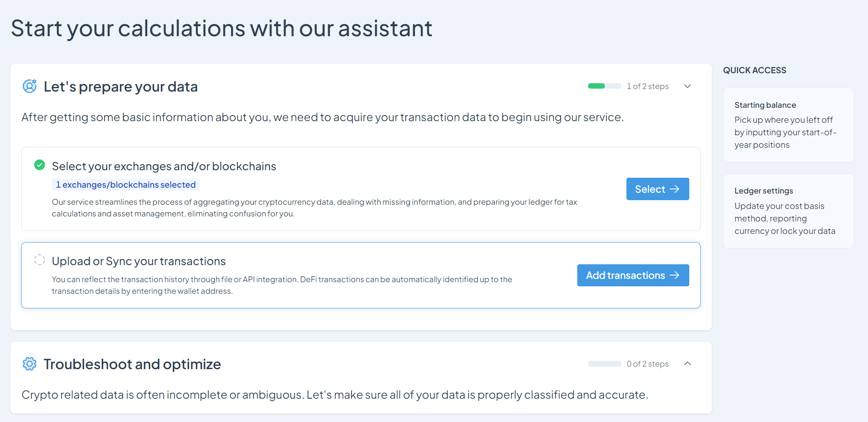
Task: Collapse the Let's prepare your data section
Action: tap(688, 86)
